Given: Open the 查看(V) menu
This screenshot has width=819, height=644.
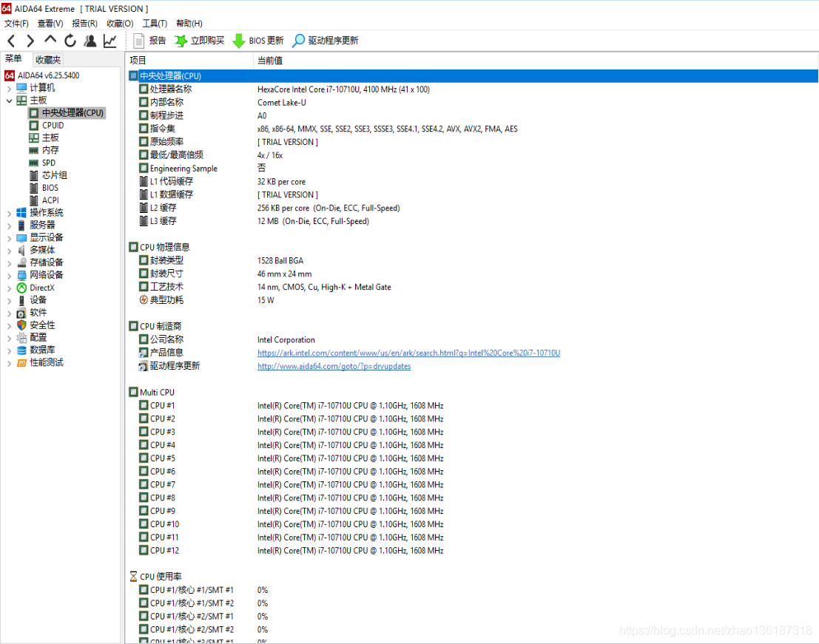Looking at the screenshot, I should pos(50,24).
